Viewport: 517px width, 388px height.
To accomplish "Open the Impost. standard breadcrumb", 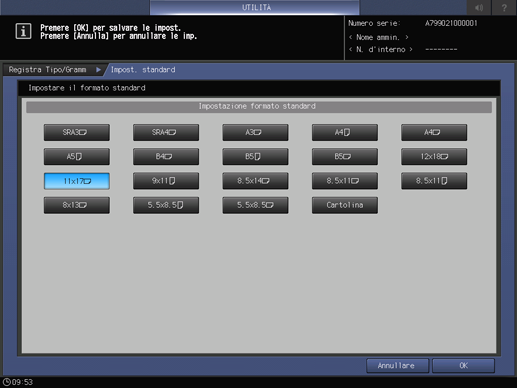I will click(143, 70).
